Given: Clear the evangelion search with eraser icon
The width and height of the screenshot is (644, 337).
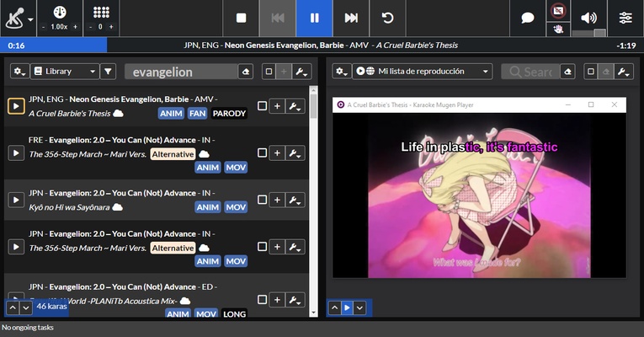Looking at the screenshot, I should point(246,72).
